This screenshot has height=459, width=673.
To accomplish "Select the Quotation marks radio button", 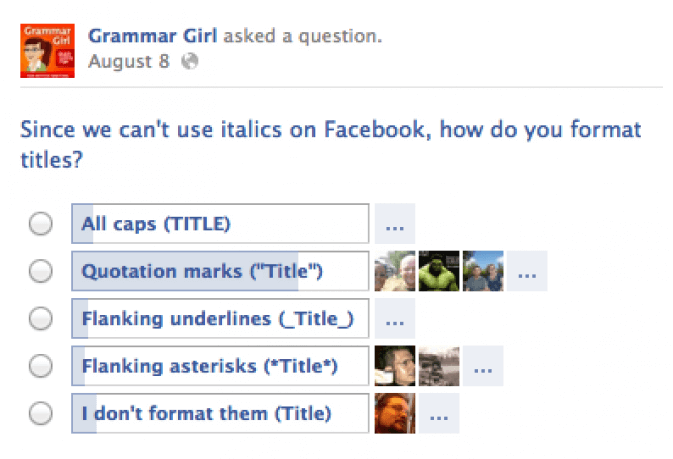I will pyautogui.click(x=41, y=271).
